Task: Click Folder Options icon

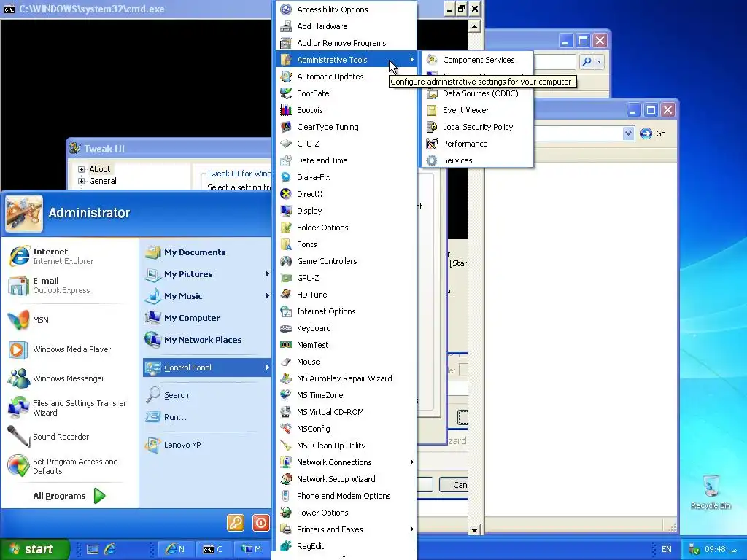Action: tap(286, 227)
